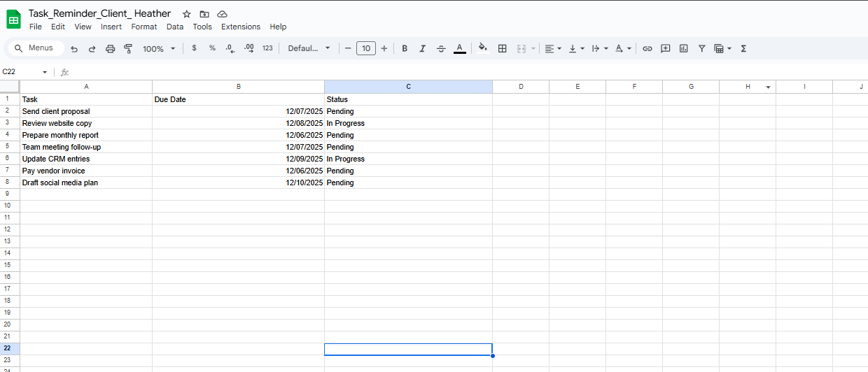Open column H header dropdown arrow

click(x=768, y=87)
